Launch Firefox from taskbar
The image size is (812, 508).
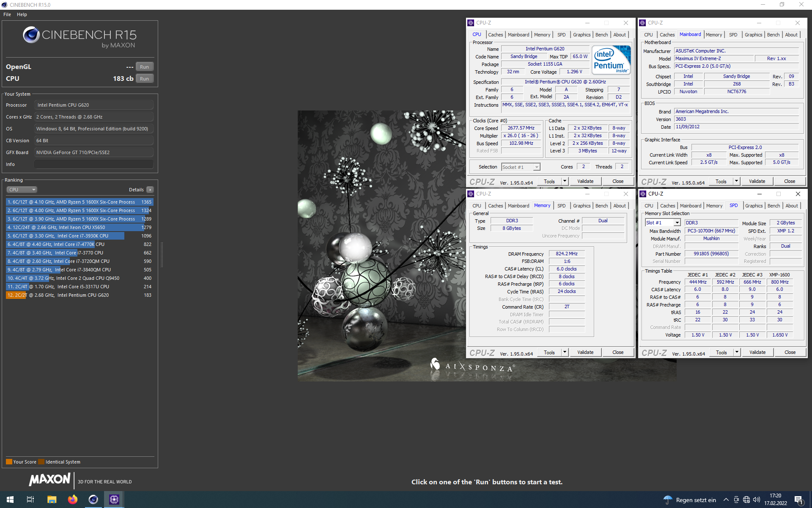[73, 500]
